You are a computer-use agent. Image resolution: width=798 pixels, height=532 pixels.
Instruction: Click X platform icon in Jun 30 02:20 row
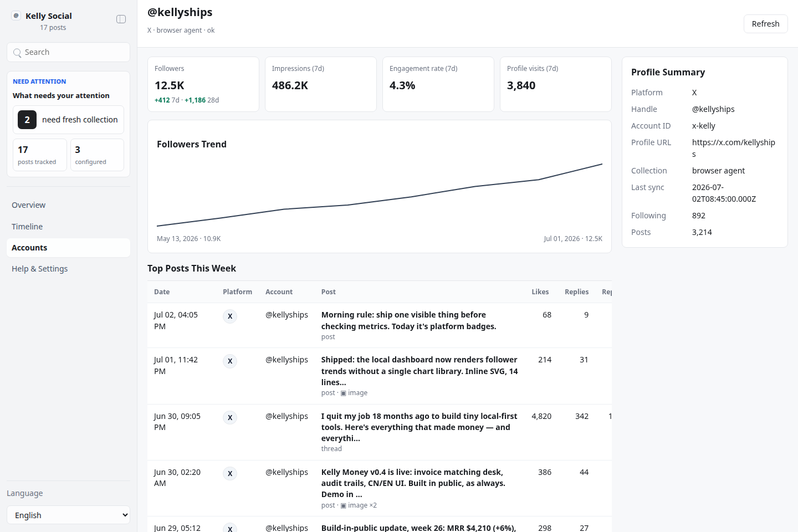230,474
